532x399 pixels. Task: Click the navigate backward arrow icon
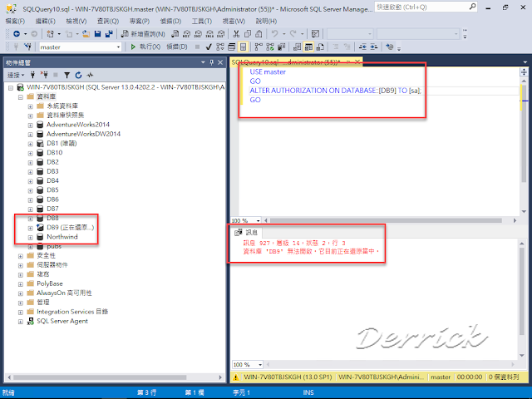17,34
